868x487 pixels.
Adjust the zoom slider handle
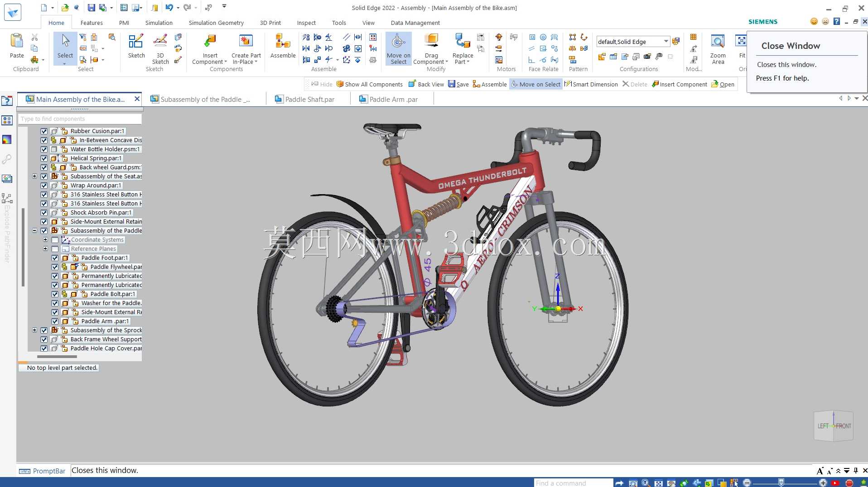point(781,483)
